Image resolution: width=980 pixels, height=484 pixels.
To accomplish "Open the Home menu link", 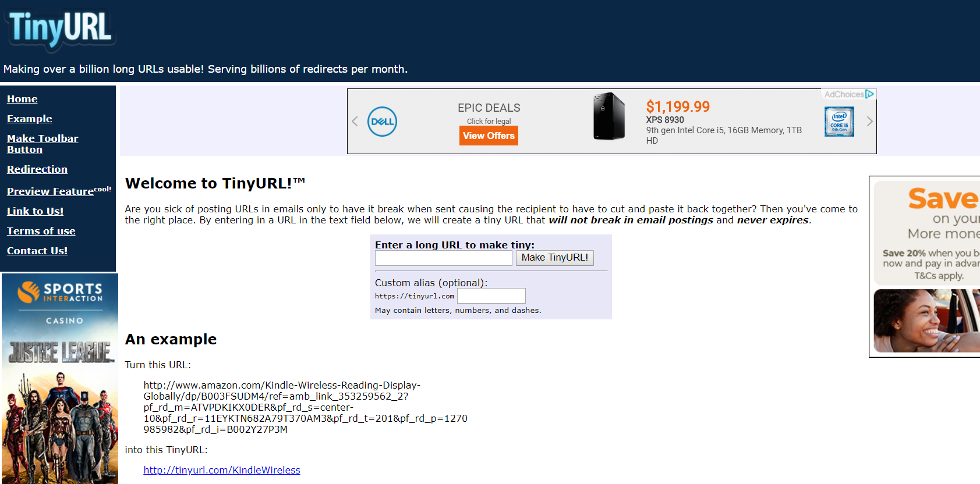I will pos(22,99).
